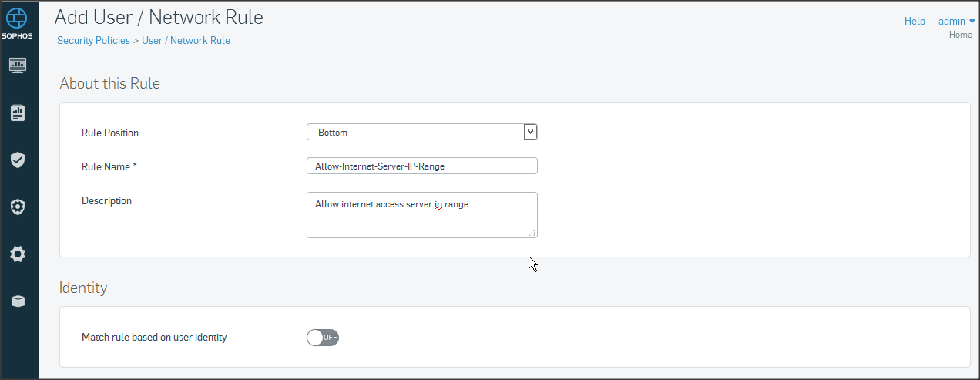Go to Security Policies breadcrumb
The image size is (980, 380).
click(x=93, y=41)
